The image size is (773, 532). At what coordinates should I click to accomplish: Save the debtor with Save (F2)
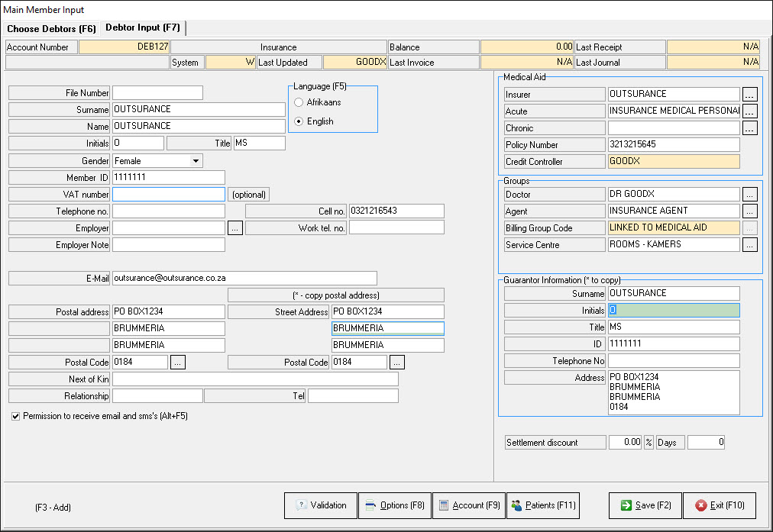645,505
